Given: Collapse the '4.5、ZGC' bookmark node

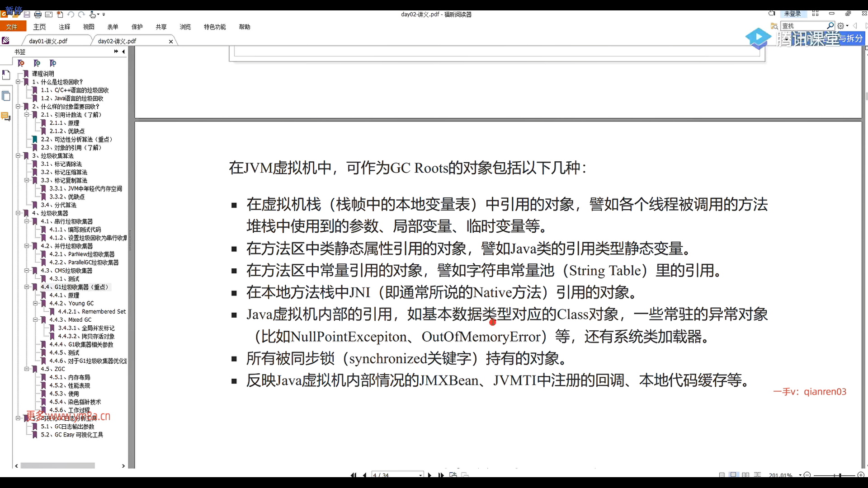Looking at the screenshot, I should (27, 369).
